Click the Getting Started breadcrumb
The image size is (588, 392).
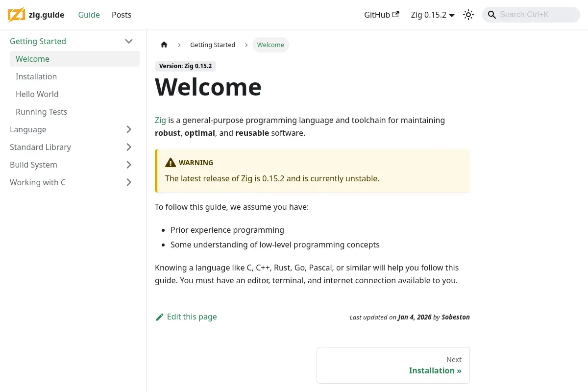(x=213, y=45)
